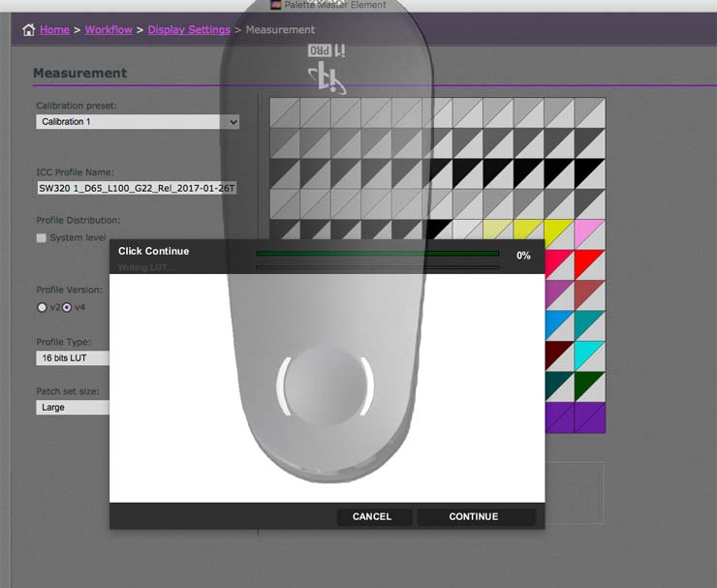
Task: Click the CANCEL button
Action: [374, 516]
